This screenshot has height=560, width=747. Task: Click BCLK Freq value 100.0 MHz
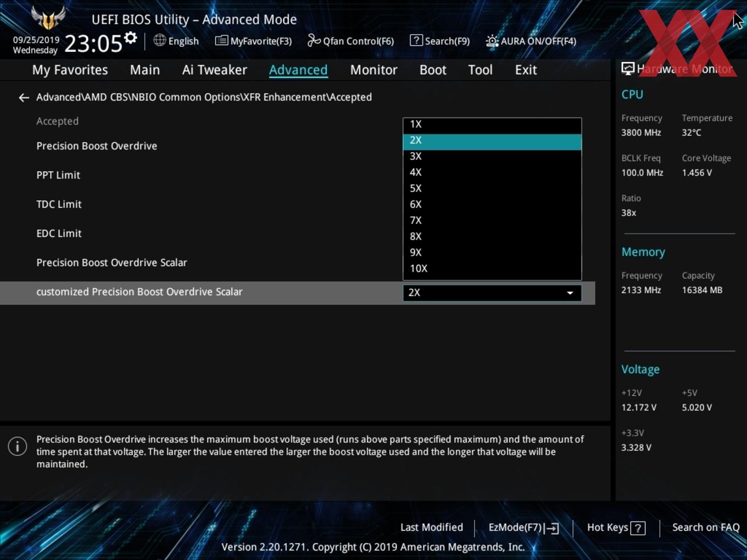642,173
